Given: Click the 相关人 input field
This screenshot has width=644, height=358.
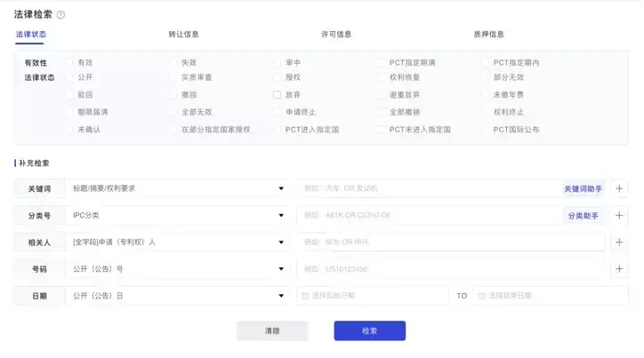Looking at the screenshot, I should [x=450, y=242].
